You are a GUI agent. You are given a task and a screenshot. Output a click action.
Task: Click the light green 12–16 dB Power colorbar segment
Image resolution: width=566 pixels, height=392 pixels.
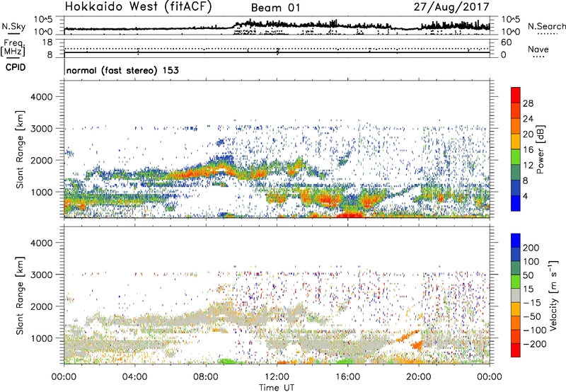pyautogui.click(x=516, y=156)
